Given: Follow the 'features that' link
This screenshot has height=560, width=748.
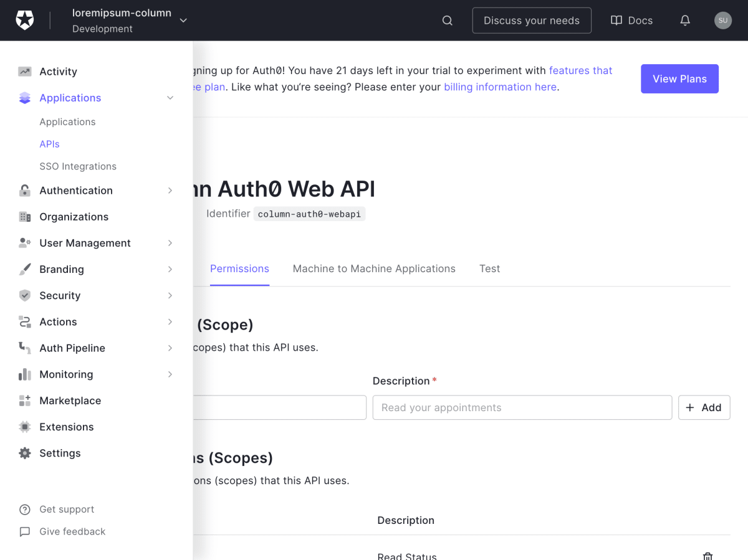Looking at the screenshot, I should 581,71.
